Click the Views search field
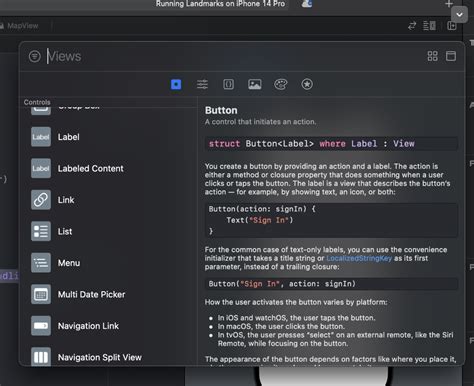 click(x=233, y=56)
